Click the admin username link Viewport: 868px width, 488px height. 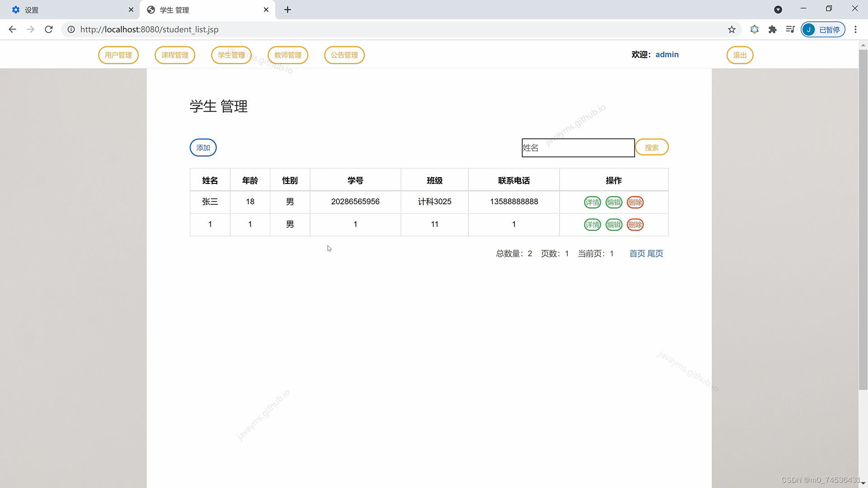point(667,54)
